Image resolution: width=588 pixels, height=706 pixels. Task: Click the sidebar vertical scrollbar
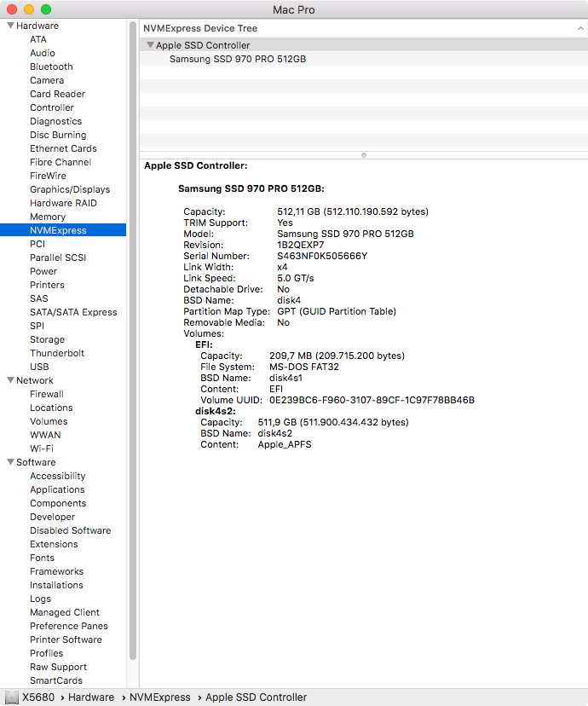pyautogui.click(x=133, y=340)
